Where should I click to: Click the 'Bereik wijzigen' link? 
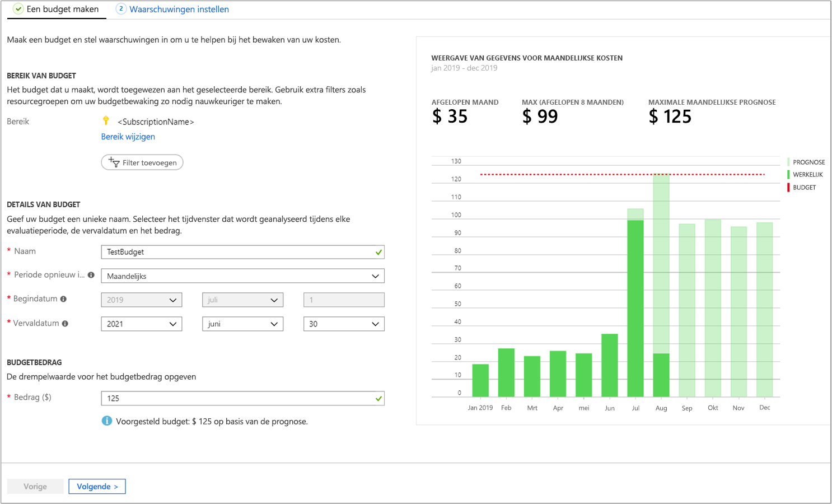[x=128, y=137]
